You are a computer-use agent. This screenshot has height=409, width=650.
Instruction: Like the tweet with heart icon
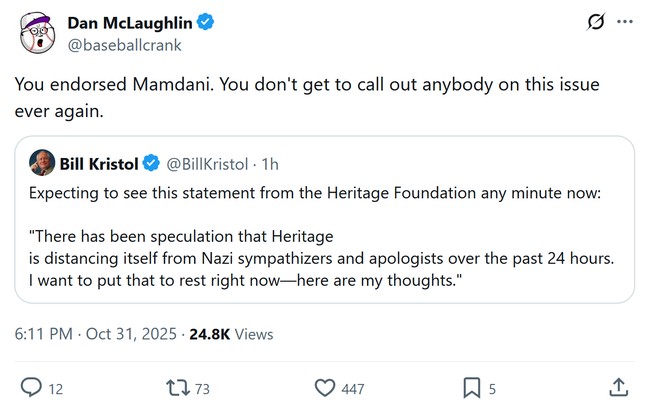(x=325, y=387)
